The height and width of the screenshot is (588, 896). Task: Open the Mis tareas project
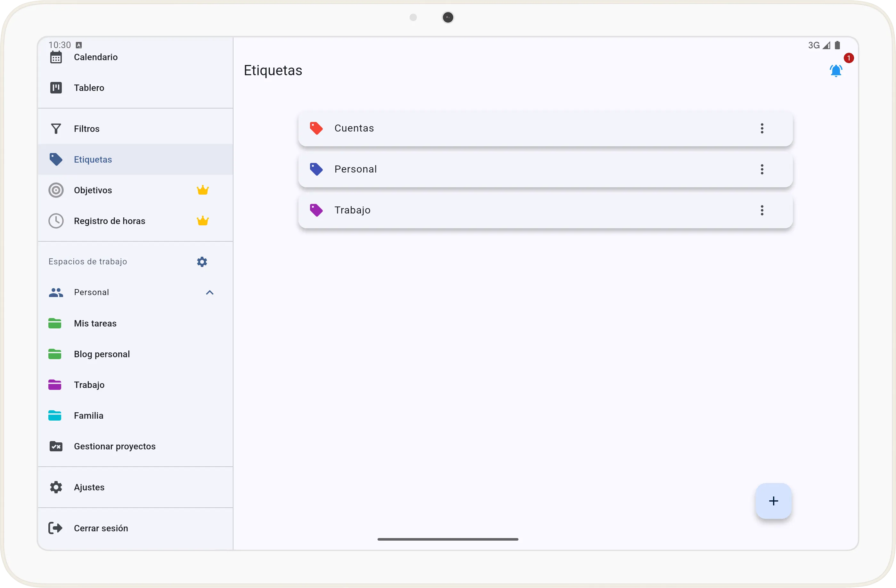(95, 324)
